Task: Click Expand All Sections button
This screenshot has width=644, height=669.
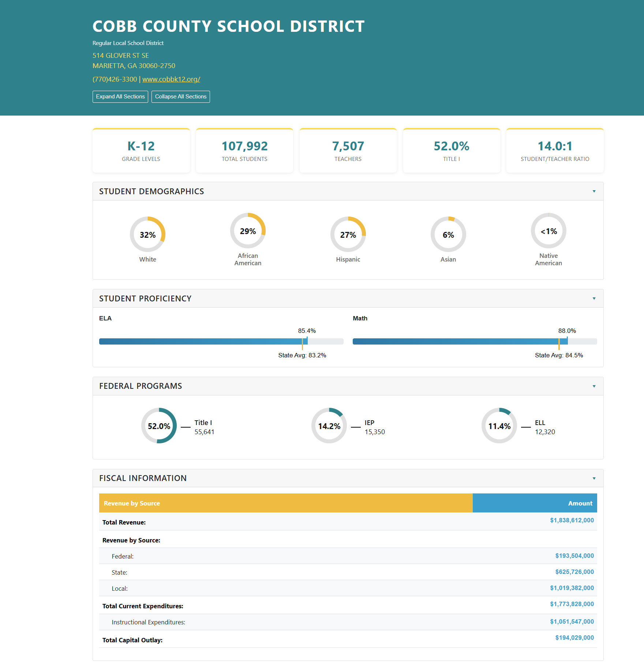Action: [x=120, y=97]
